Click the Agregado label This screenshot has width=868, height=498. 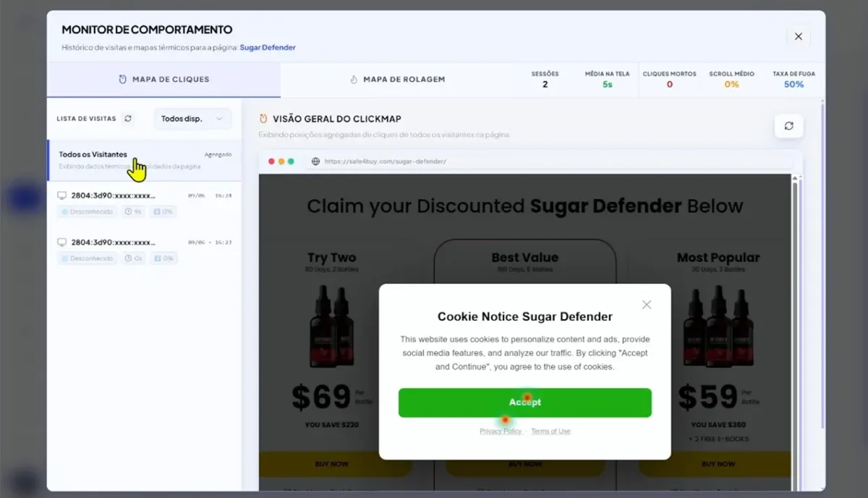click(x=218, y=155)
